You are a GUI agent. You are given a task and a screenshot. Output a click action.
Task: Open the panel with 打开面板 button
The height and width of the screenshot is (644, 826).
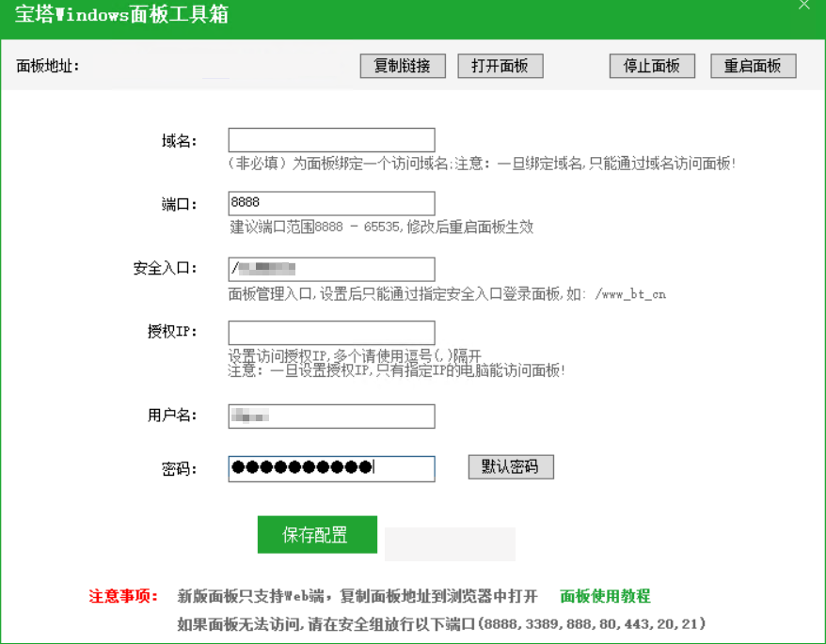click(500, 66)
